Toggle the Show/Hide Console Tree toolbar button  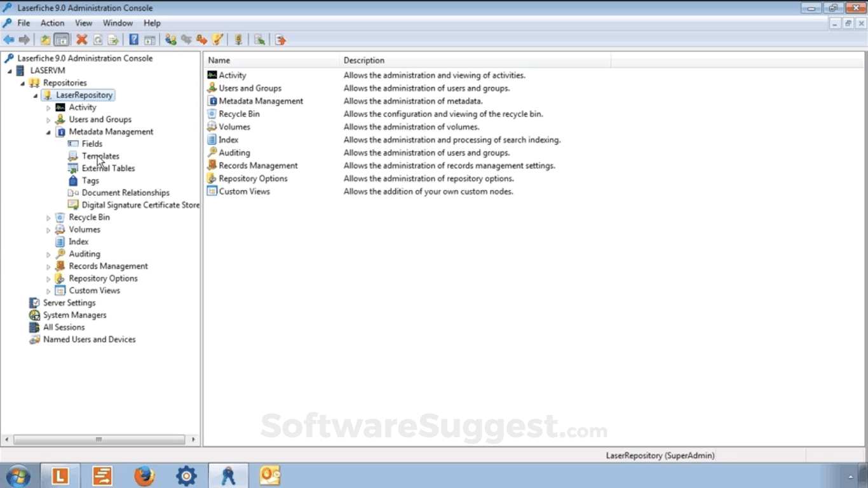[61, 40]
